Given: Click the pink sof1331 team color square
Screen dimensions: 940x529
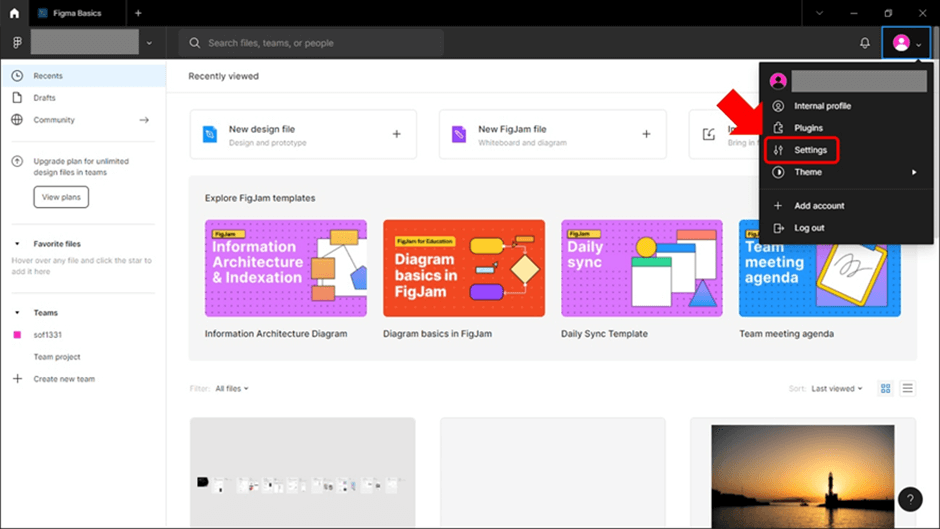Looking at the screenshot, I should [17, 335].
